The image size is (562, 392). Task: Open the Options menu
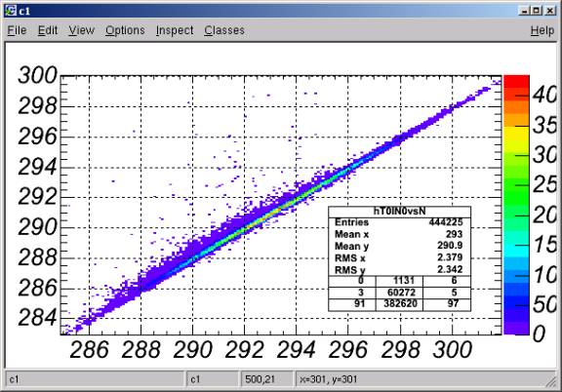[125, 30]
